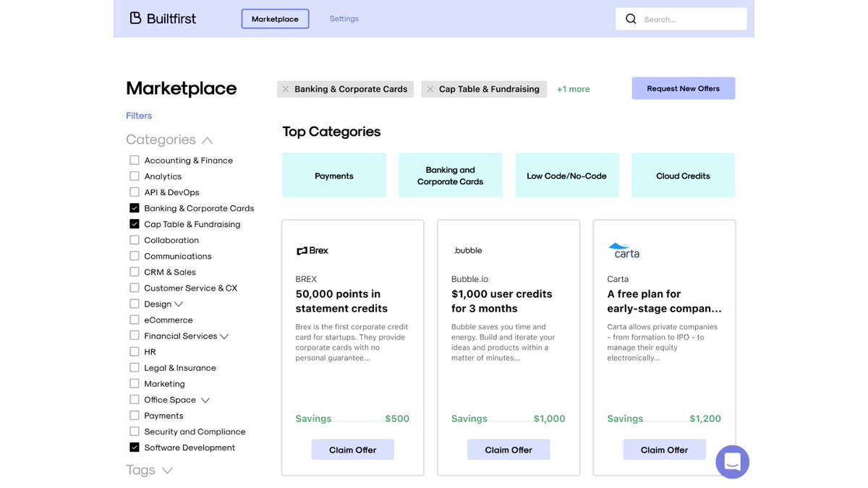This screenshot has width=868, height=488.
Task: Check the eCommerce checkbox
Action: 134,320
